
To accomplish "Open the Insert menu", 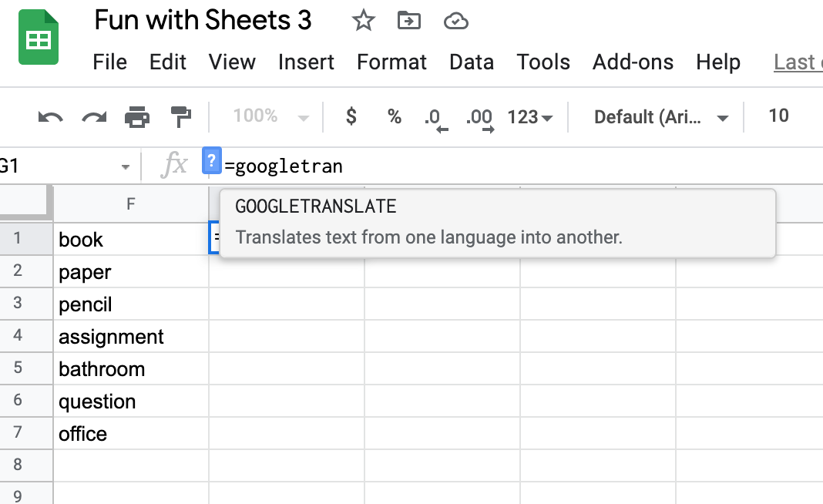I will coord(306,62).
